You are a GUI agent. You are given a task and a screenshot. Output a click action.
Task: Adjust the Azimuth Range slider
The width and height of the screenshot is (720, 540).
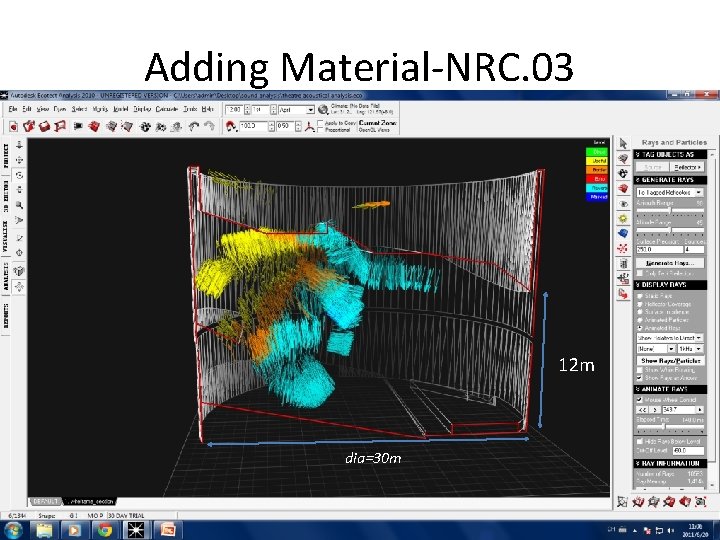[670, 210]
